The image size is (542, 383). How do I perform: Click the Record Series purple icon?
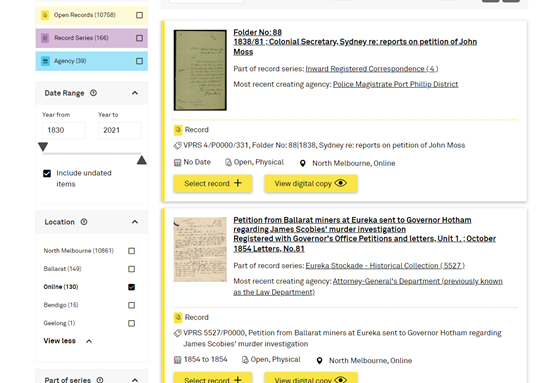click(x=45, y=38)
